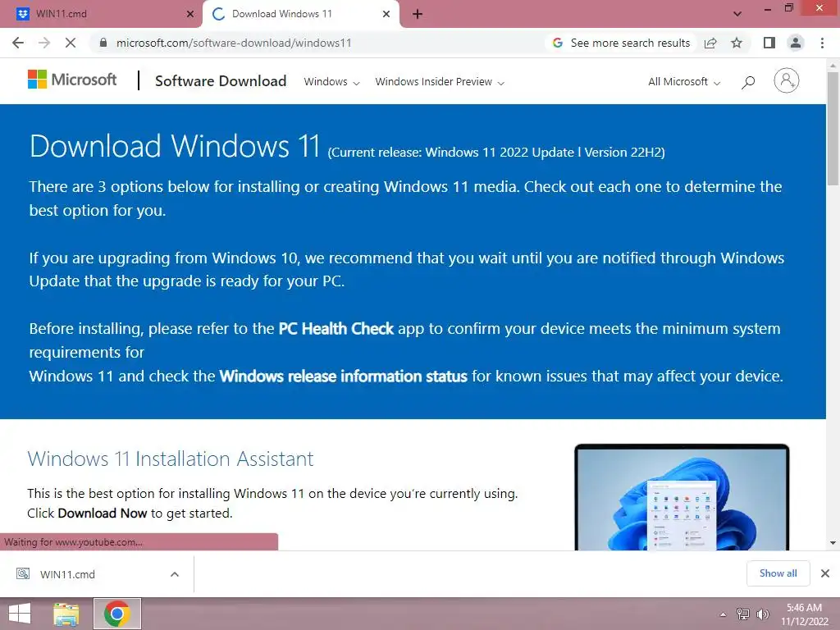
Task: Expand the Windows menu
Action: (x=331, y=82)
